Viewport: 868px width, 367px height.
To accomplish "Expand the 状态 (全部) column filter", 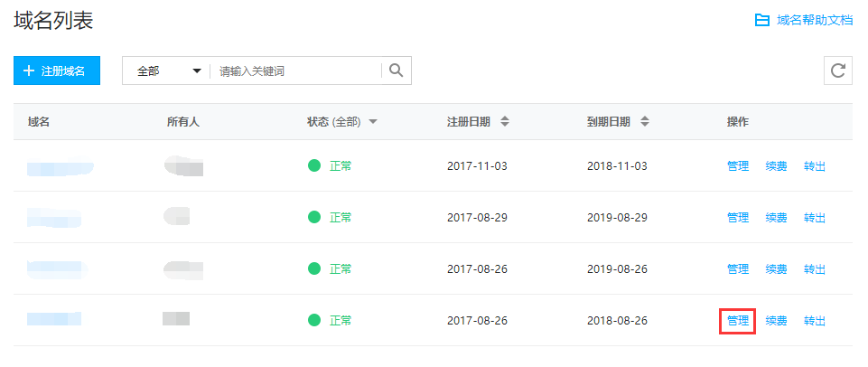I will [372, 122].
